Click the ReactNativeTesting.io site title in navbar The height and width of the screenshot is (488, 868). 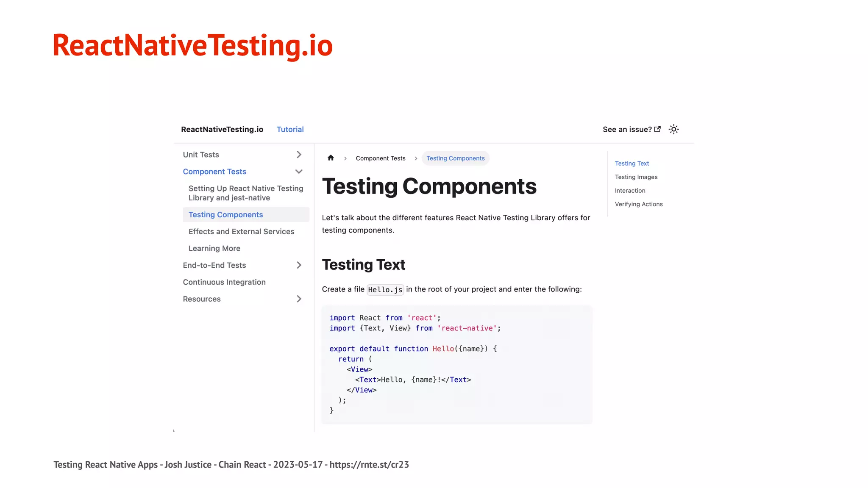222,130
